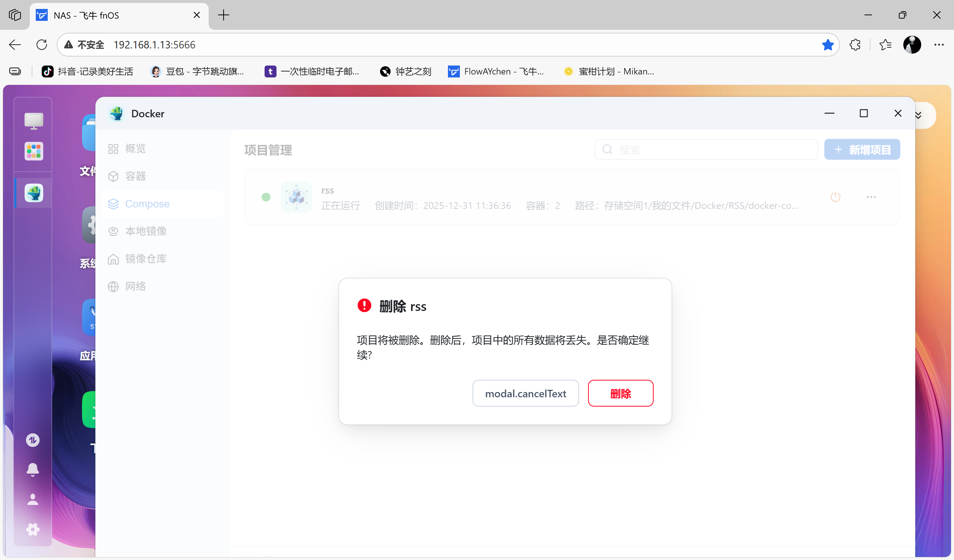Click the 新增项目 add project button
Viewport: 954px width, 560px height.
[862, 149]
